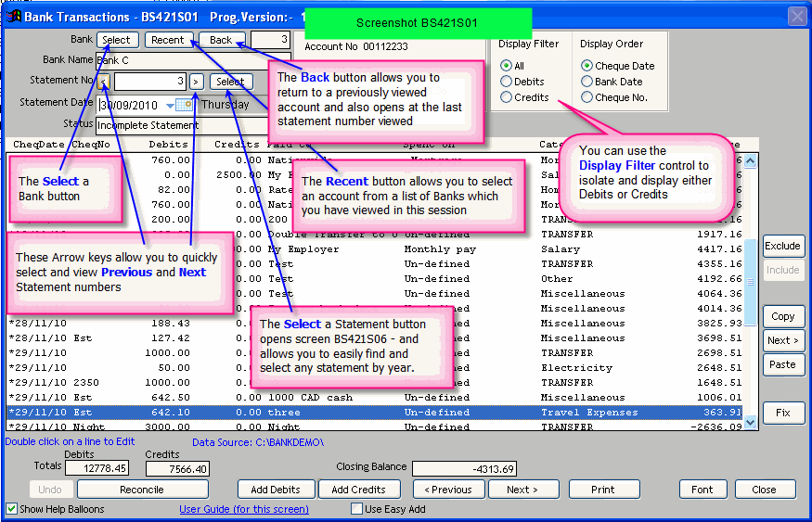Open the Font settings
Viewport: 812px width, 522px height.
702,490
